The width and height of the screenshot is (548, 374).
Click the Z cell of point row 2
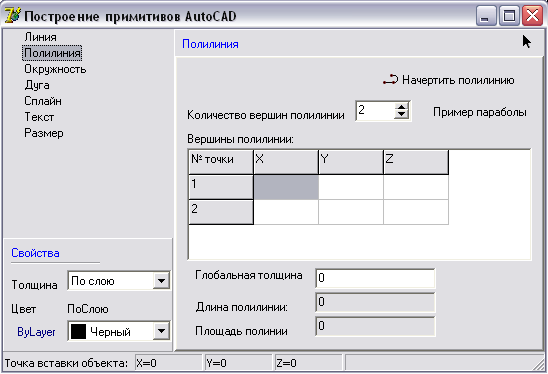(416, 212)
